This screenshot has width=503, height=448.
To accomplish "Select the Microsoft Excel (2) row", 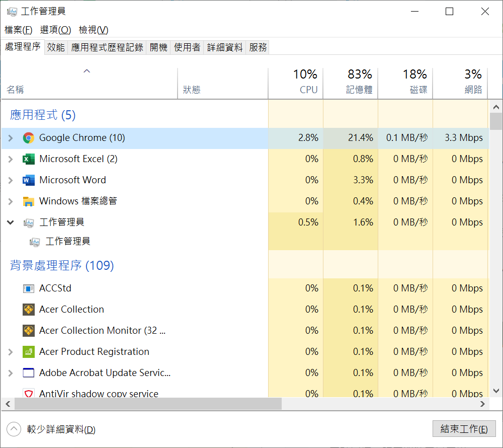I will click(x=245, y=159).
